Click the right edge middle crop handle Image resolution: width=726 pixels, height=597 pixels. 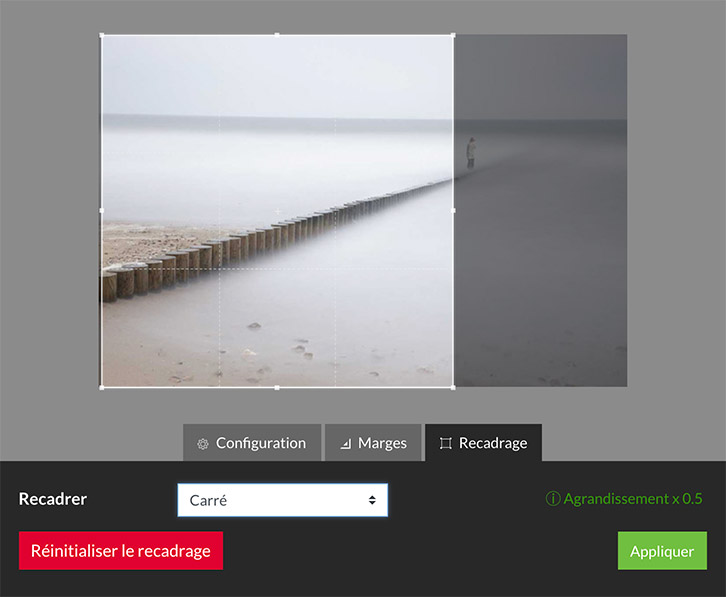pyautogui.click(x=454, y=211)
